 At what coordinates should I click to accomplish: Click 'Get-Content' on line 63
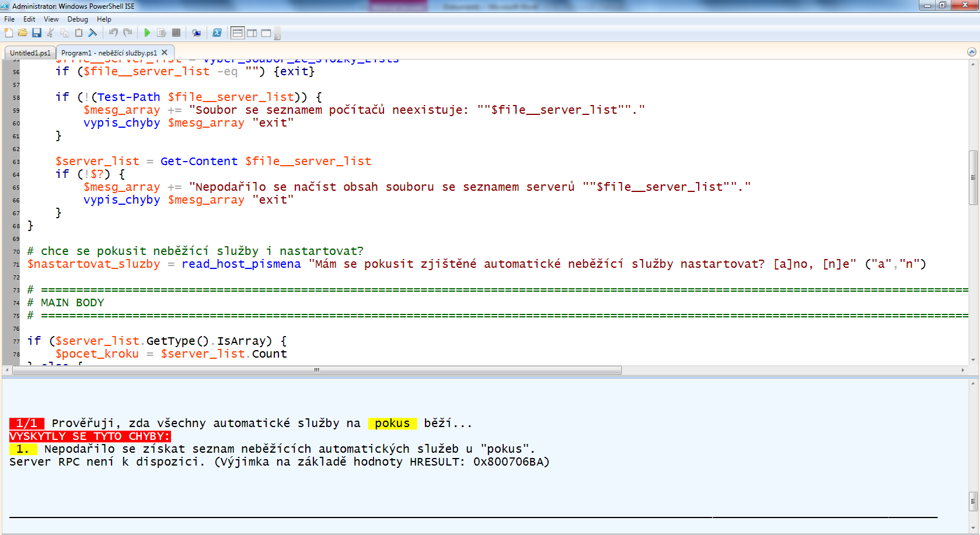tap(199, 161)
